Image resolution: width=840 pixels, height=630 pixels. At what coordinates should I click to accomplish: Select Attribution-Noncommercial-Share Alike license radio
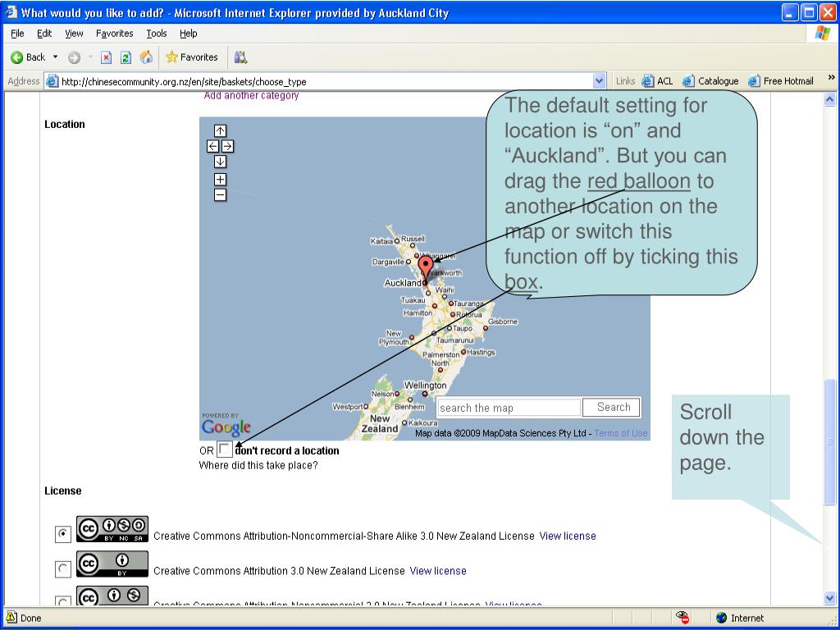(63, 534)
